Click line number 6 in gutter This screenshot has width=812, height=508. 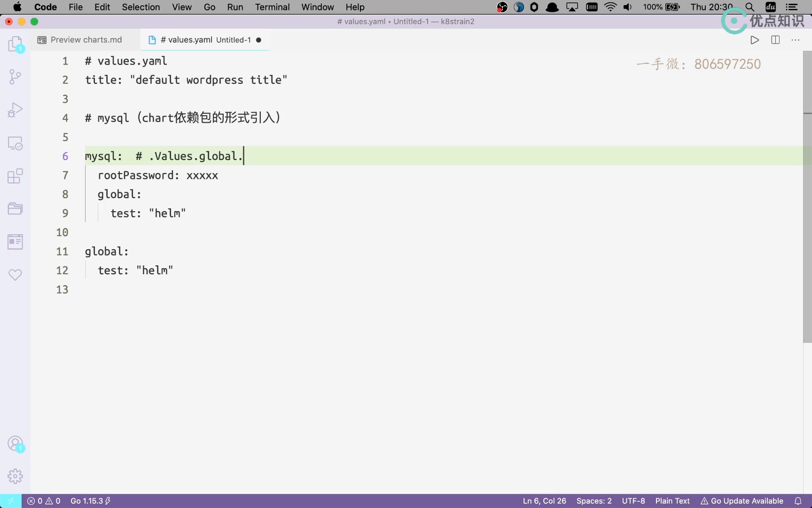point(65,156)
